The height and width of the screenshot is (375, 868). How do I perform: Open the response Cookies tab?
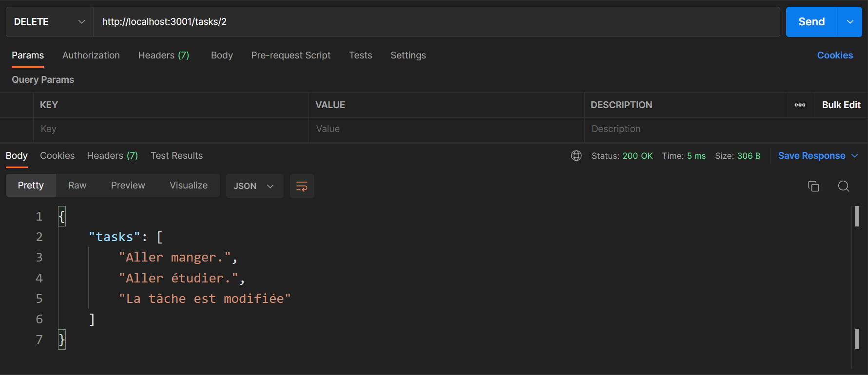click(x=58, y=156)
